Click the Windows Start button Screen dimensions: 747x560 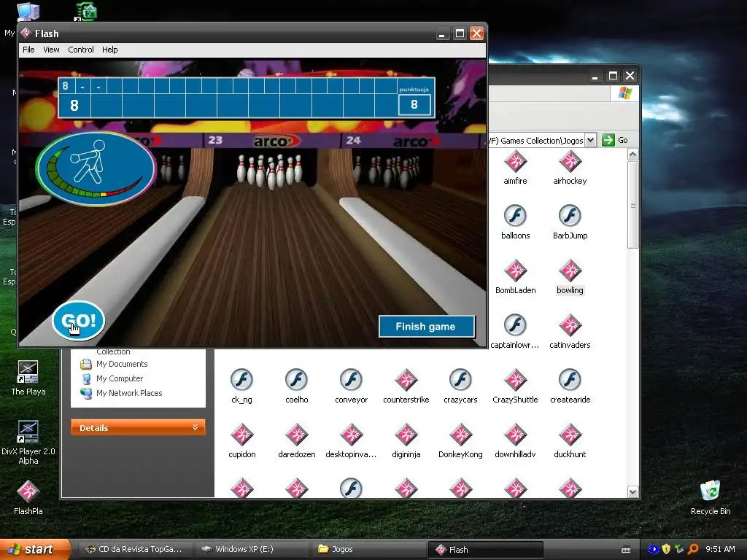[34, 549]
